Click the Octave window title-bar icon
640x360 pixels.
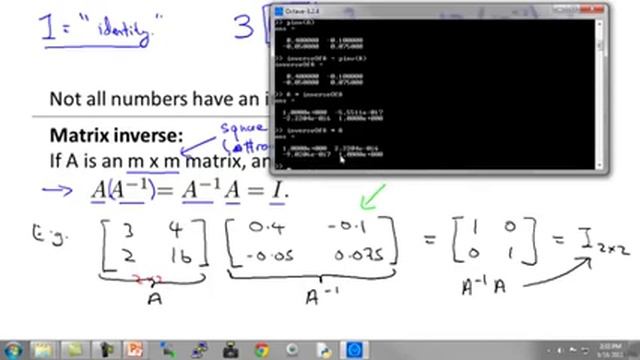click(279, 11)
